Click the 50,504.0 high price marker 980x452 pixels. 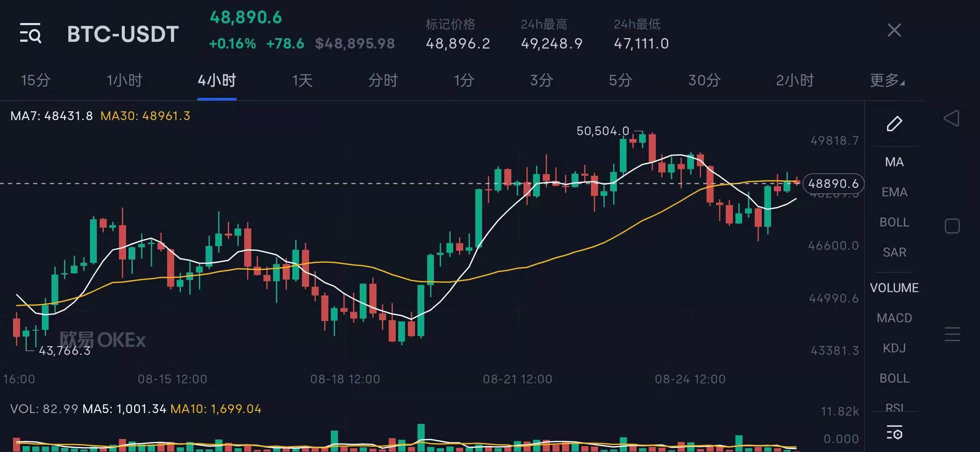[603, 131]
